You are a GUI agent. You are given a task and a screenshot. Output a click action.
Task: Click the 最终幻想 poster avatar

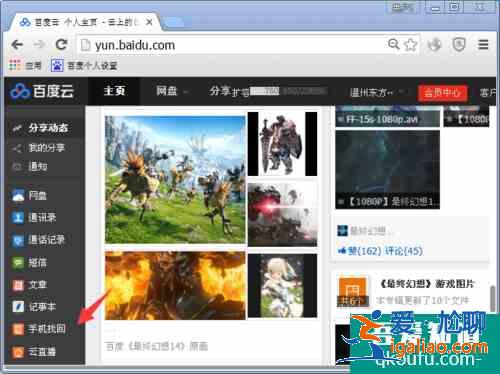point(342,230)
